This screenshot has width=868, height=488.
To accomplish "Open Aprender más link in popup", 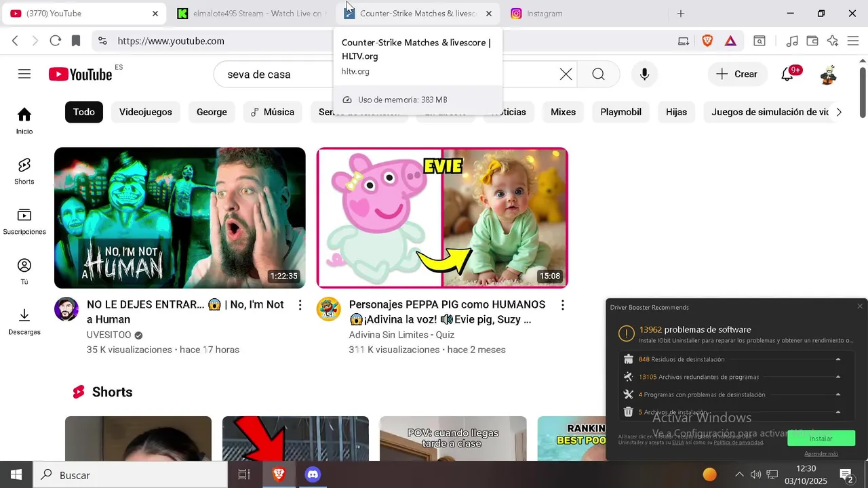I will (x=821, y=453).
